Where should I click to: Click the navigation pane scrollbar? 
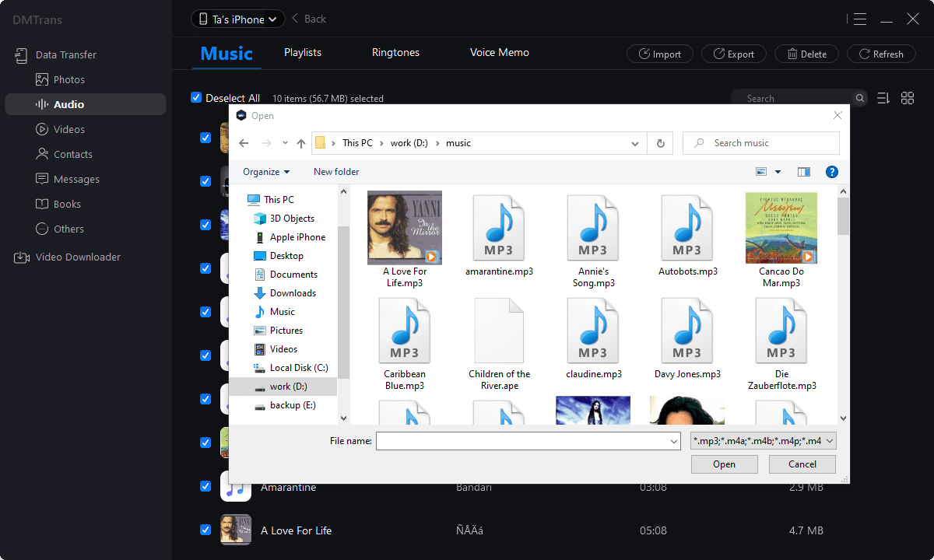click(x=343, y=304)
